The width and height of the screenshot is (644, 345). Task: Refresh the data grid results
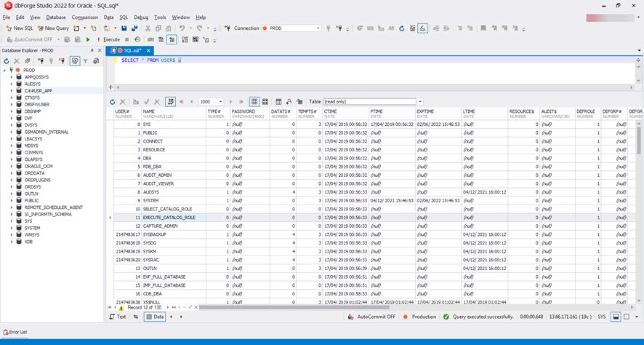click(x=113, y=102)
